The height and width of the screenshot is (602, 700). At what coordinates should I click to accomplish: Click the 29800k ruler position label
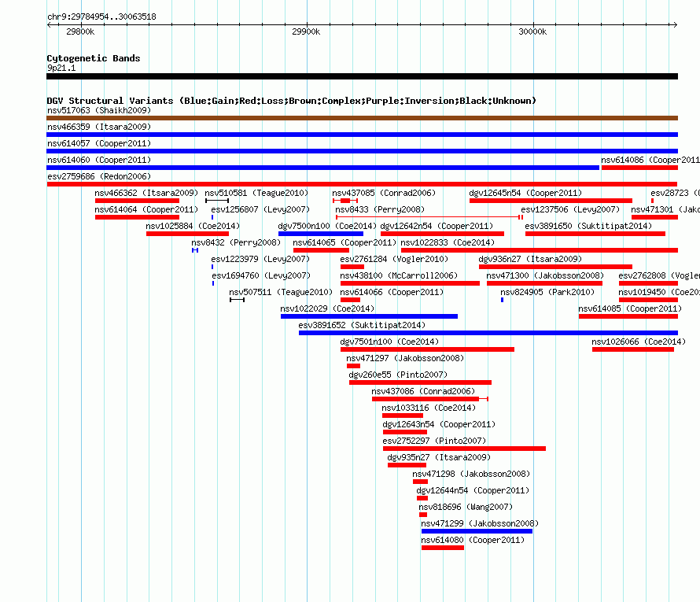(x=80, y=31)
